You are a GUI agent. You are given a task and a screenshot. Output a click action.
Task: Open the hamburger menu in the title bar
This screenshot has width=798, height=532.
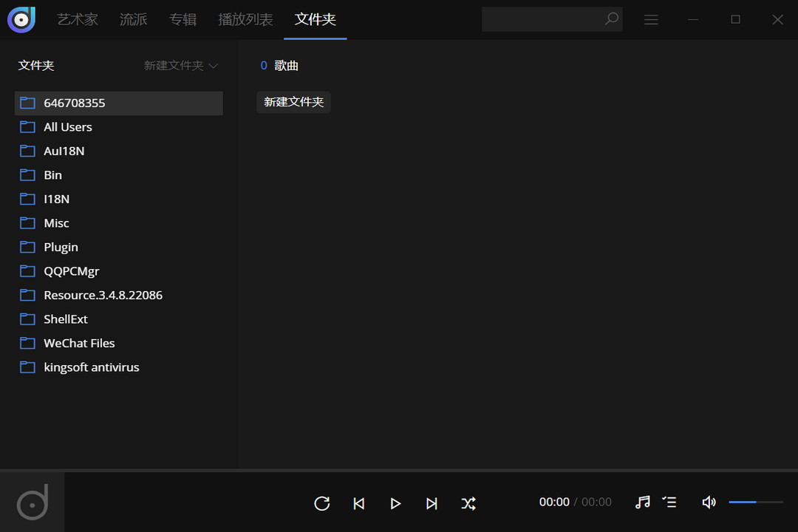tap(651, 19)
